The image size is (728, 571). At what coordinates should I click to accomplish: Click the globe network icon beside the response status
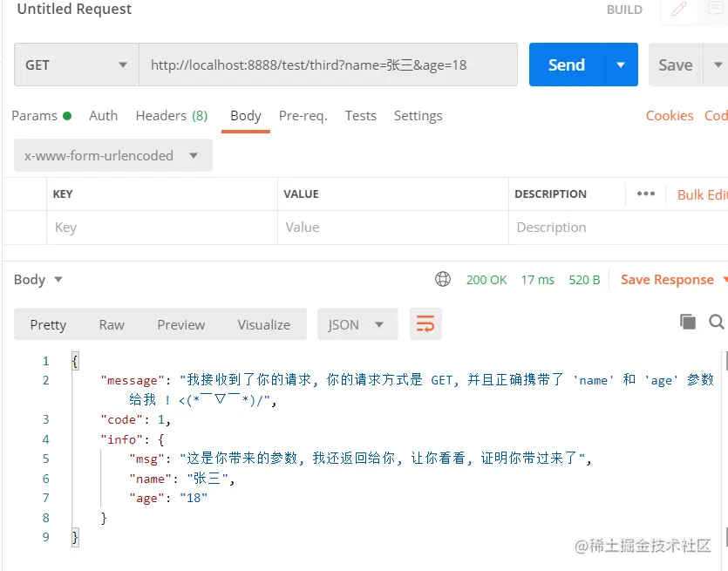(x=443, y=279)
